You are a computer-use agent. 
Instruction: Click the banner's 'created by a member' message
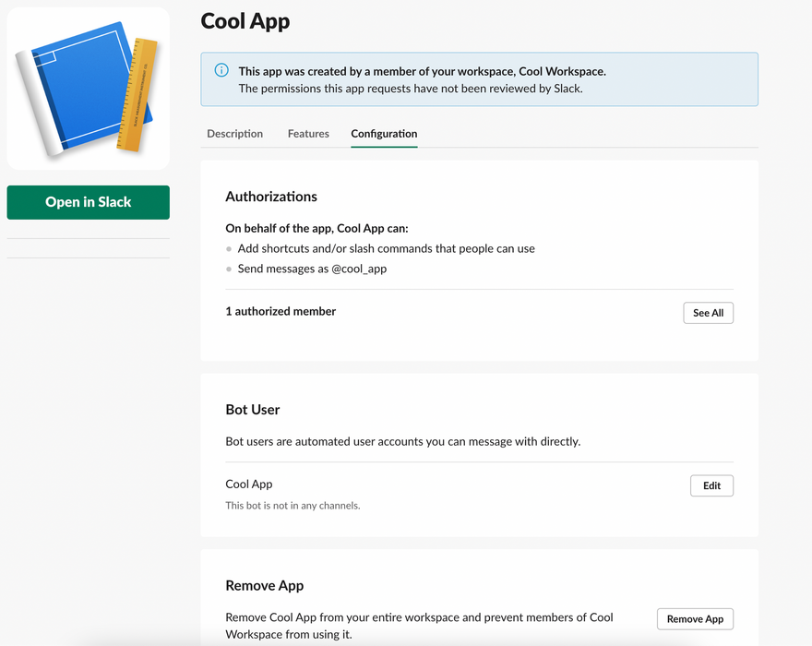pyautogui.click(x=422, y=71)
